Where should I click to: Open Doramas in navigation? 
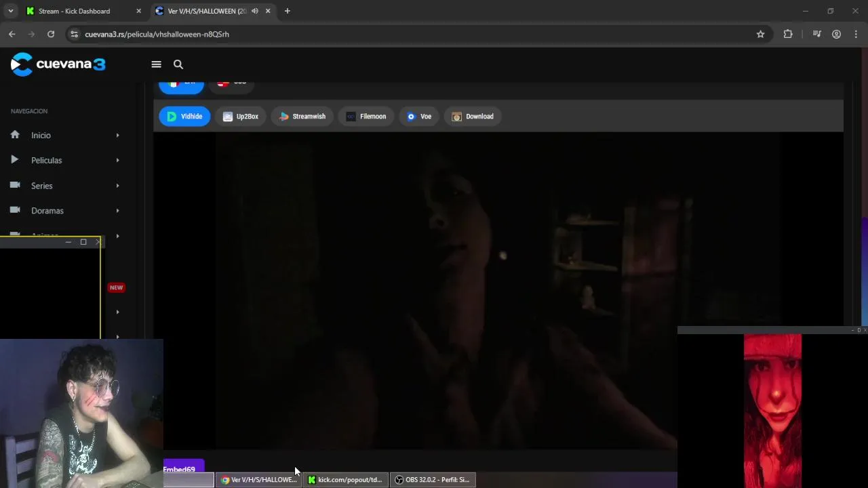[47, 211]
